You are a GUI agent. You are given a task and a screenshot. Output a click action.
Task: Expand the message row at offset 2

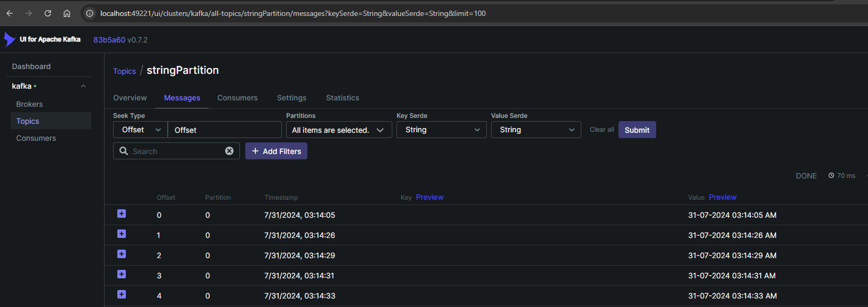coord(122,254)
